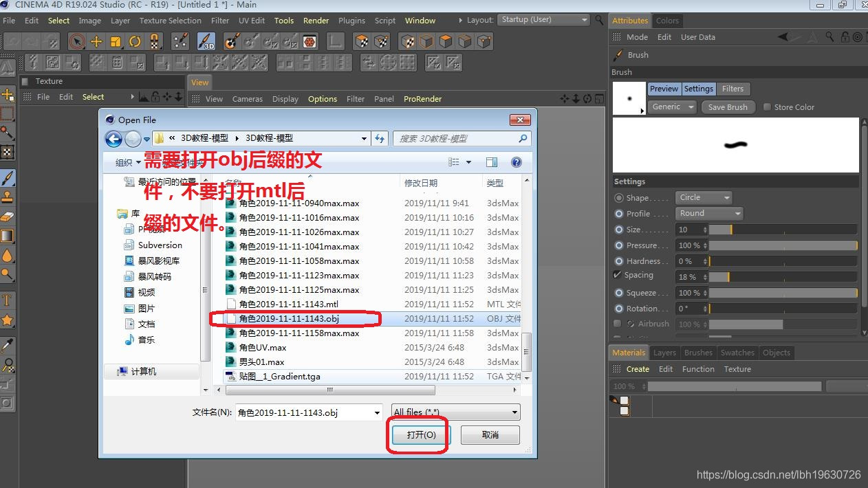Viewport: 868px width, 488px height.
Task: Switch to the Layers tab
Action: [664, 353]
